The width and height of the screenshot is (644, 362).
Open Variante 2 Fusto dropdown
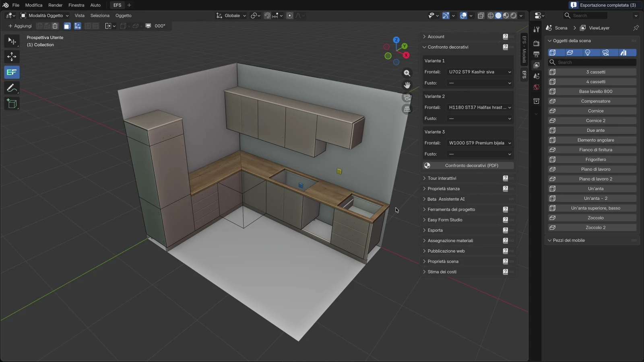pos(480,119)
